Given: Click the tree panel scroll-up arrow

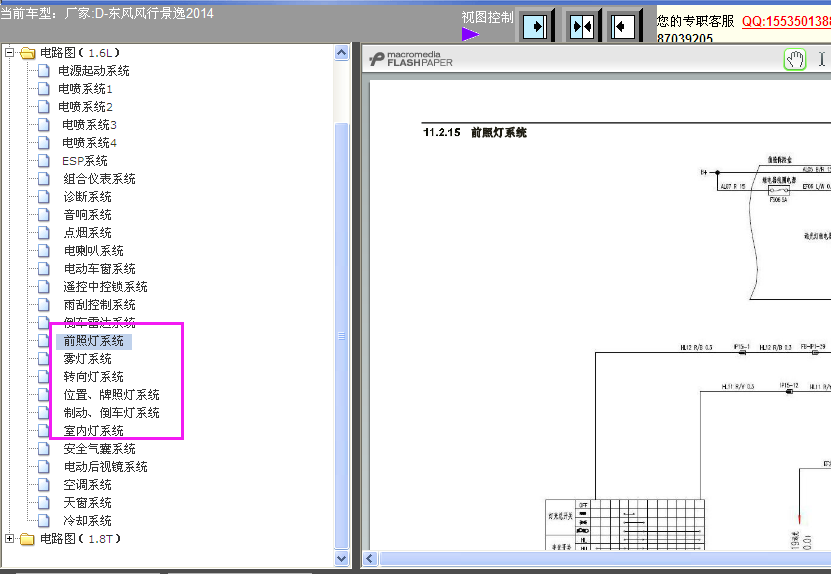Looking at the screenshot, I should [x=342, y=53].
